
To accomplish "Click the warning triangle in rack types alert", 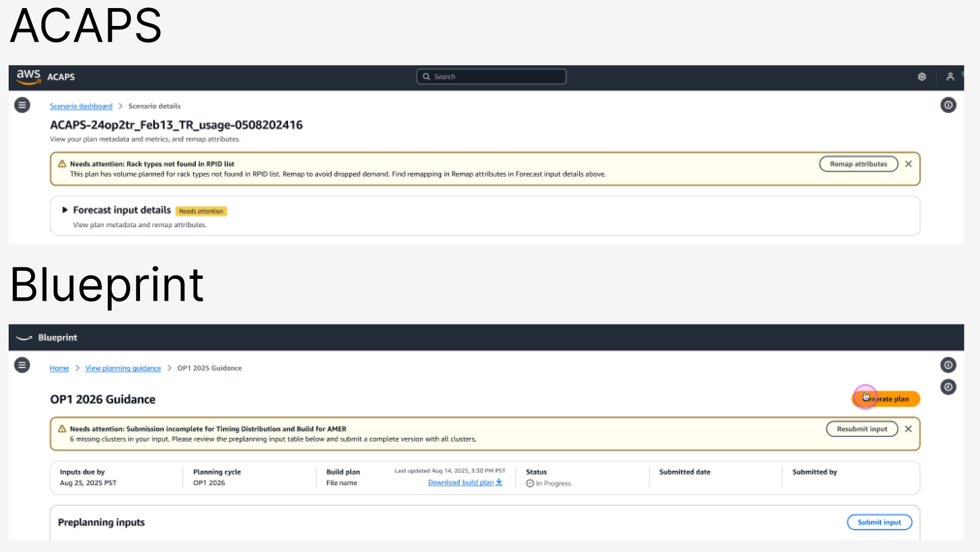I will pos(62,164).
